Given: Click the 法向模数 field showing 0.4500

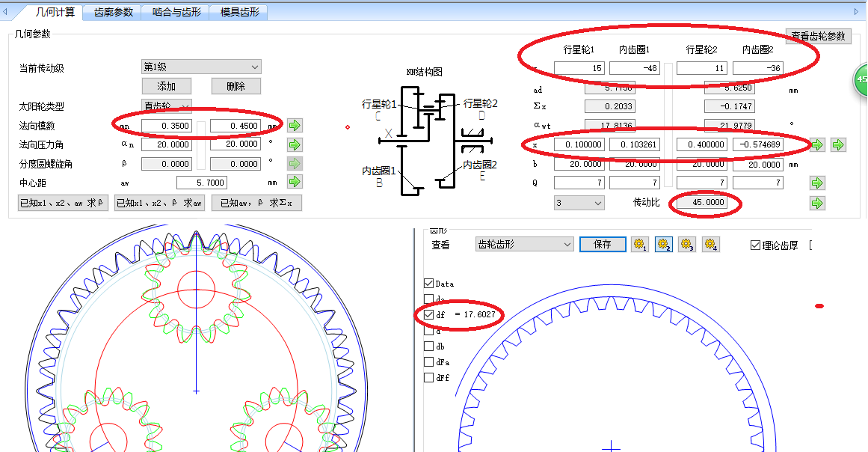Looking at the screenshot, I should click(x=236, y=126).
